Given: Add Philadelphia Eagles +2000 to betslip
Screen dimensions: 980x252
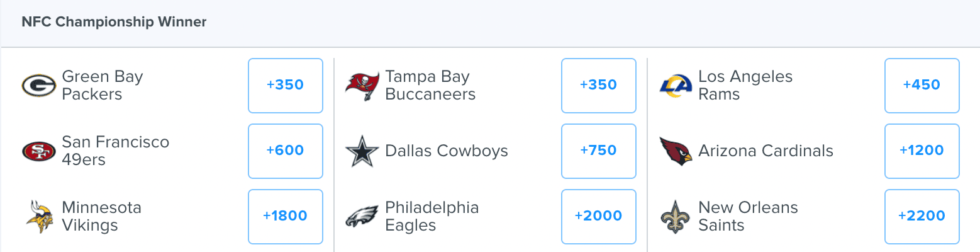Looking at the screenshot, I should click(599, 216).
